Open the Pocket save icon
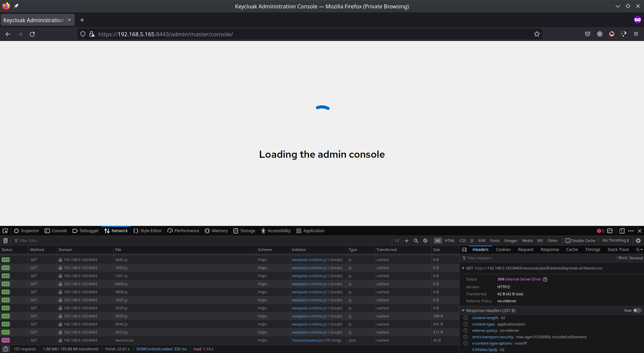644x353 pixels. coord(588,34)
